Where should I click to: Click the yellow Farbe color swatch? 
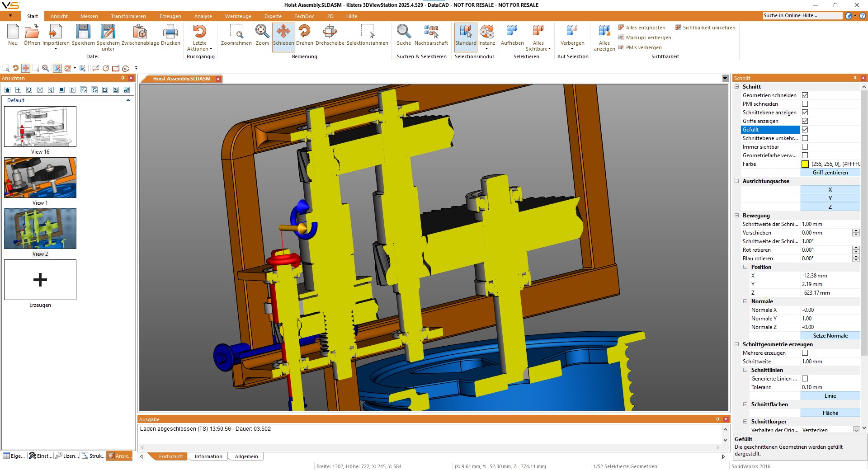(805, 164)
